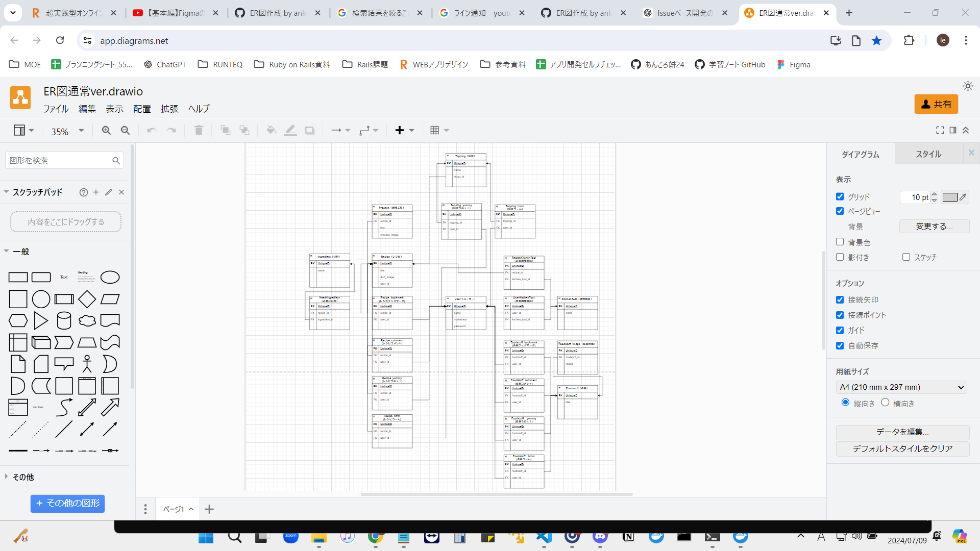Screen dimensions: 980x551
Task: Toggle the ガイド checkbox
Action: (840, 330)
